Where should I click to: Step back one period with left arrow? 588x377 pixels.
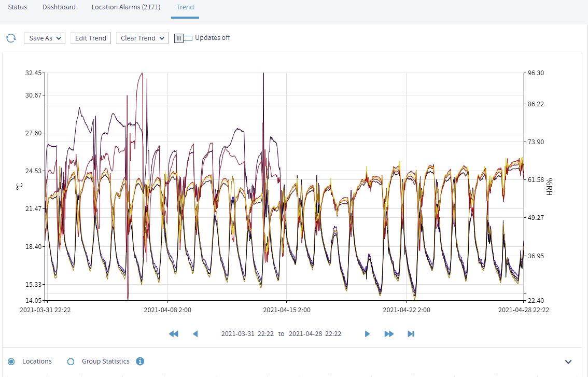pyautogui.click(x=195, y=334)
